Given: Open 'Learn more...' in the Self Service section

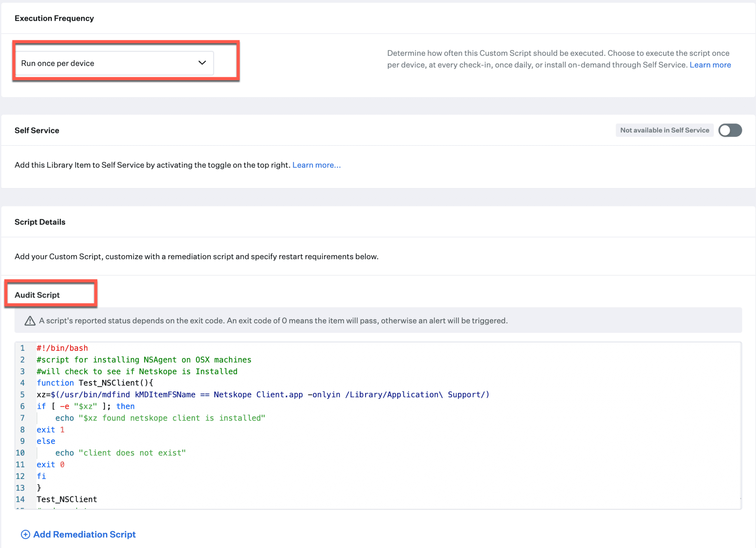Looking at the screenshot, I should click(316, 165).
